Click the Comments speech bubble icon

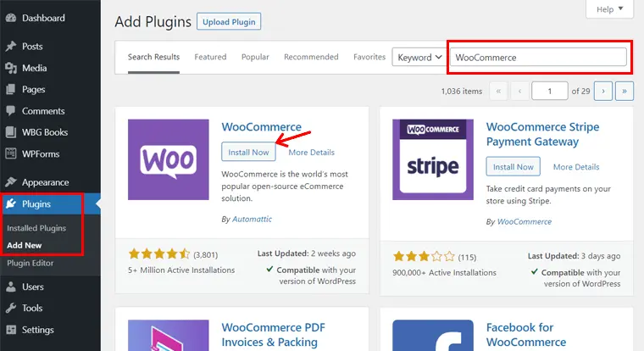pyautogui.click(x=11, y=111)
